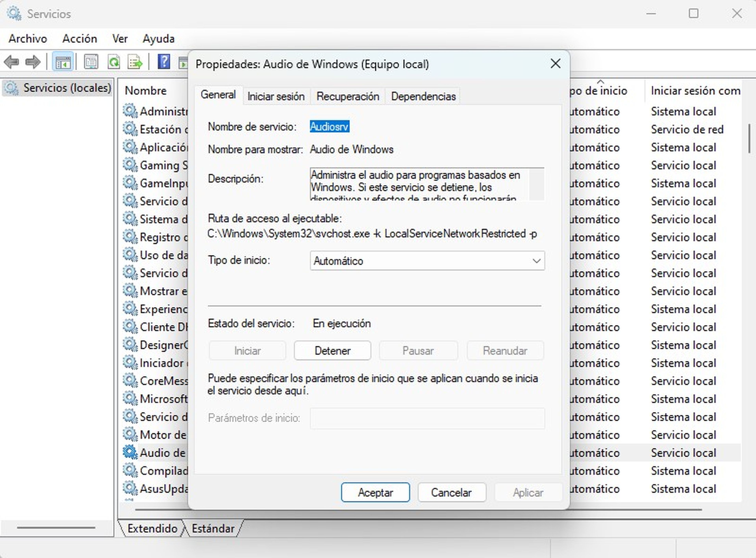The width and height of the screenshot is (756, 558).
Task: Click the Descripción box scrollbar
Action: tap(536, 184)
